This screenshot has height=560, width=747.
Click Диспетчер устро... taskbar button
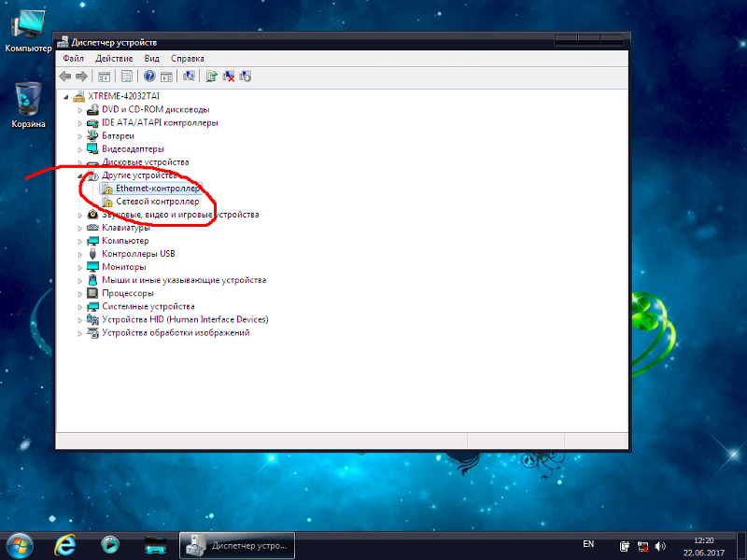click(x=237, y=546)
